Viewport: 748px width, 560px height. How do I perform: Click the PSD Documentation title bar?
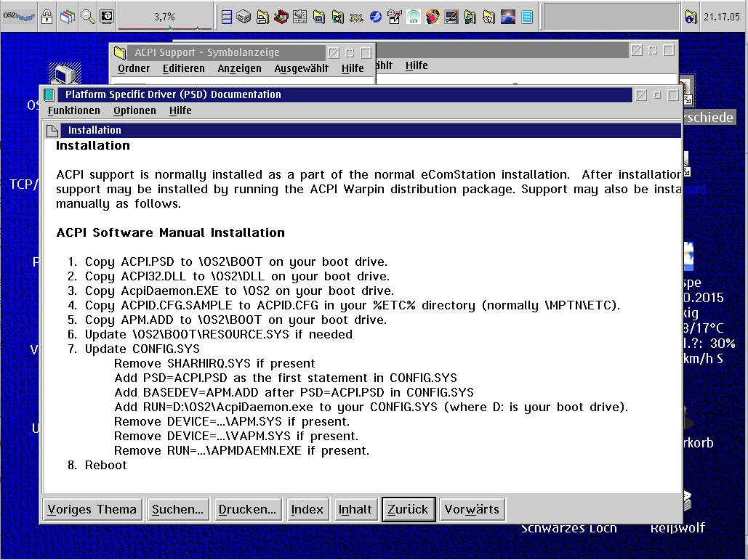[x=345, y=95]
